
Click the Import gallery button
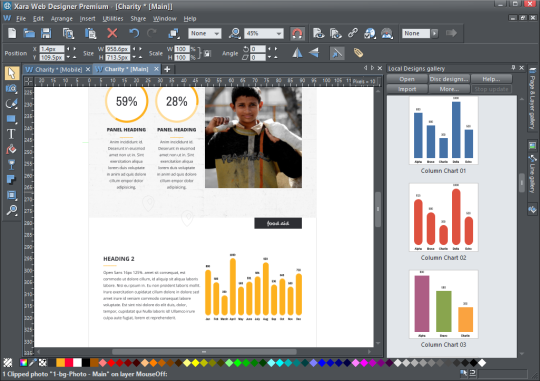coord(407,89)
